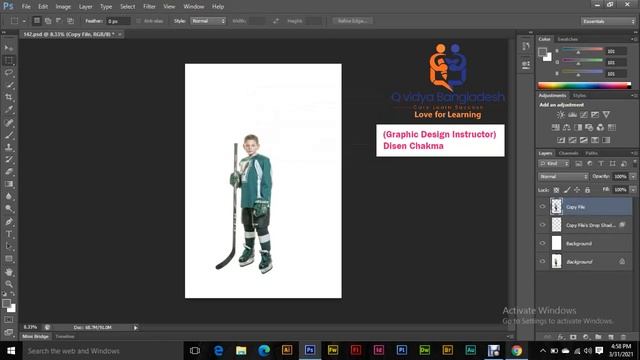The height and width of the screenshot is (360, 640).
Task: Toggle visibility of locked italic Background layer
Action: (542, 262)
